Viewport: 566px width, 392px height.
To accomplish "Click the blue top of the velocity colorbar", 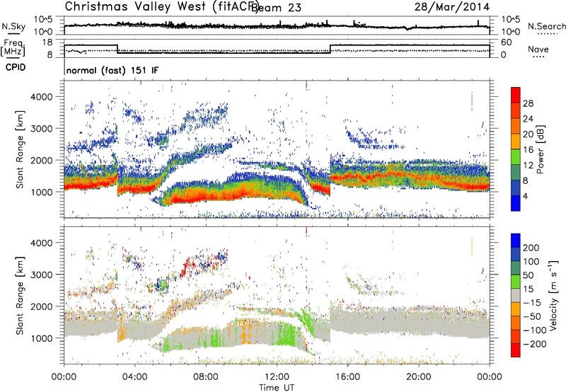I will [516, 241].
